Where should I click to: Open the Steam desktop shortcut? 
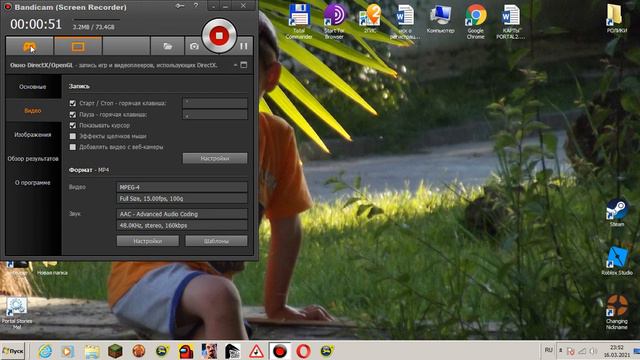coord(617,213)
